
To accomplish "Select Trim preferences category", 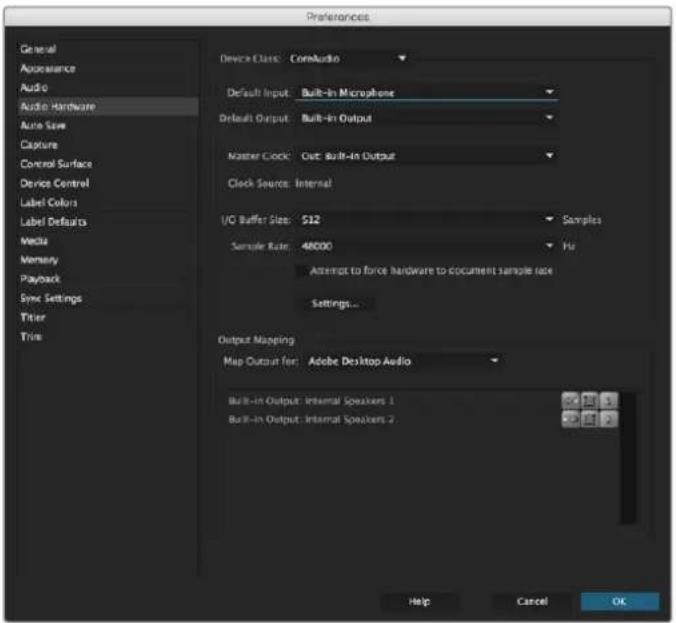I will point(108,336).
